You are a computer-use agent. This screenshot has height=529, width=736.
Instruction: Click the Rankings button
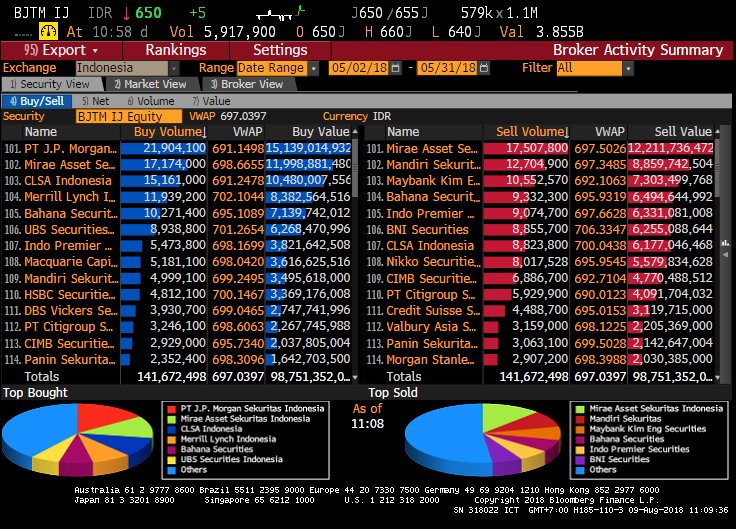click(x=176, y=50)
